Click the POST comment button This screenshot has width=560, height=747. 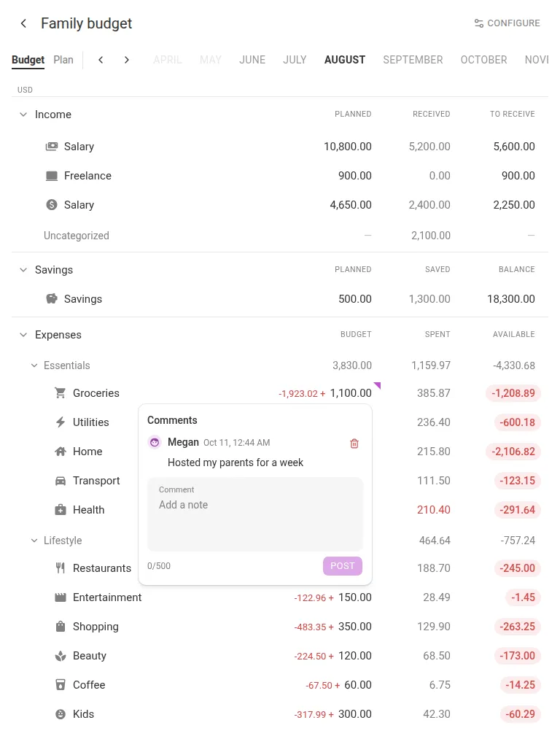pos(343,566)
